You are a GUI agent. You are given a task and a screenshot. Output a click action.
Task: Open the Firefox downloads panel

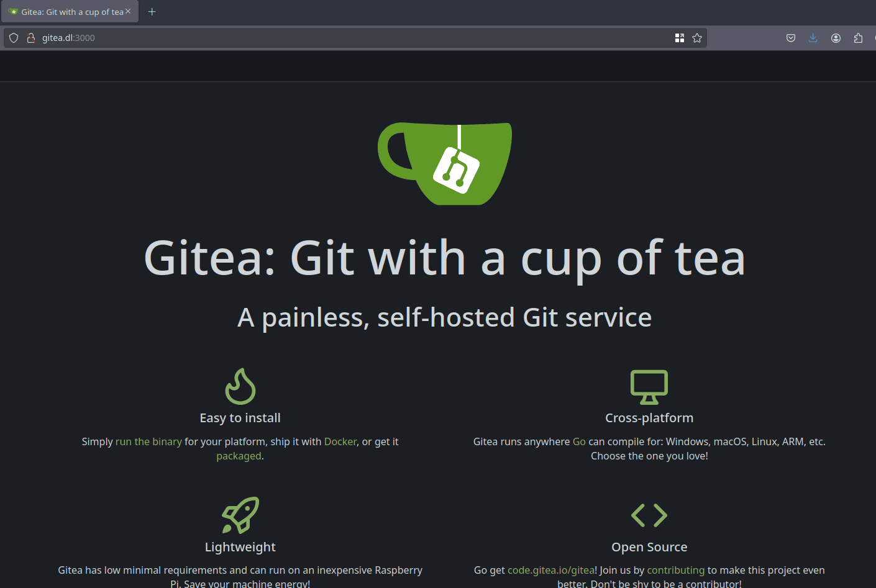pyautogui.click(x=813, y=38)
